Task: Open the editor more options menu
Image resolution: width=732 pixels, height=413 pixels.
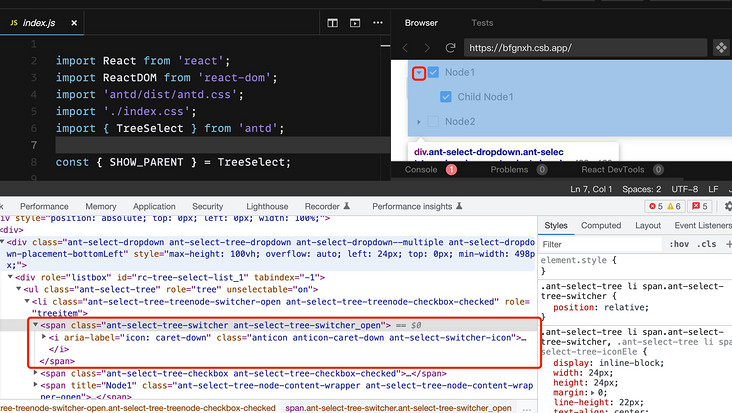Action: click(378, 22)
